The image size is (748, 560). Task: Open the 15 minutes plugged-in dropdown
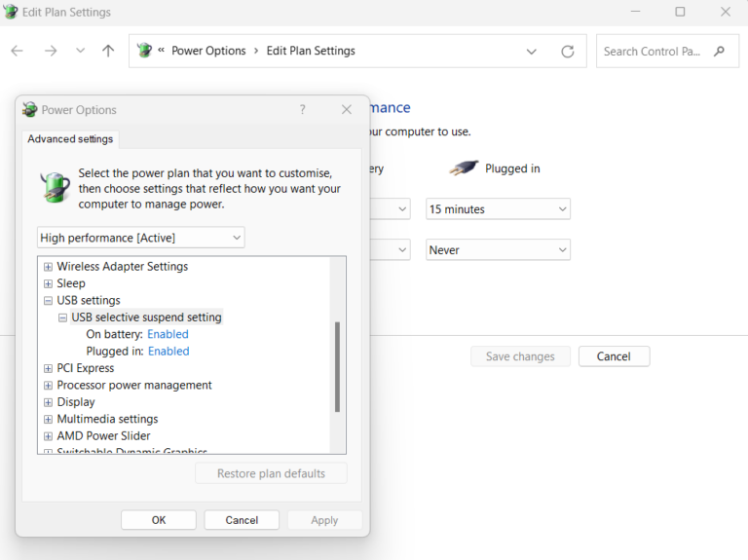498,209
